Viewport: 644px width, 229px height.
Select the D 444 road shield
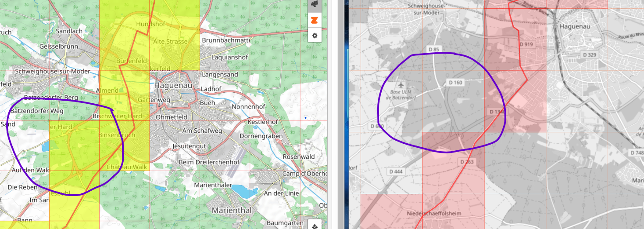click(x=395, y=171)
